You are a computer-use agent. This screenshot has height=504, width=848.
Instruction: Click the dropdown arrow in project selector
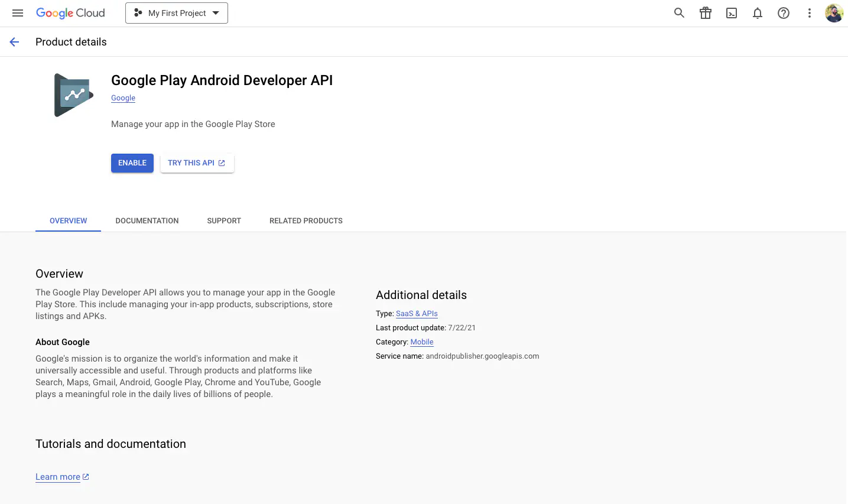(216, 13)
